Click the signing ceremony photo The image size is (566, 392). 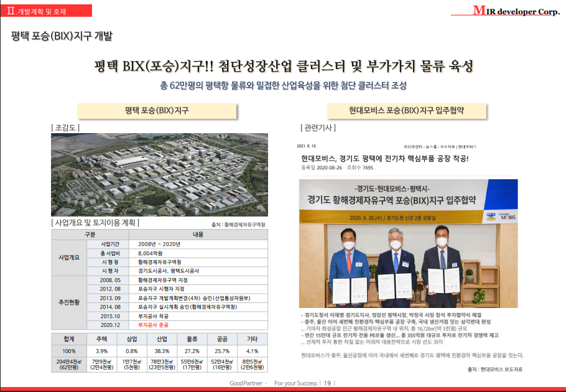(408, 244)
